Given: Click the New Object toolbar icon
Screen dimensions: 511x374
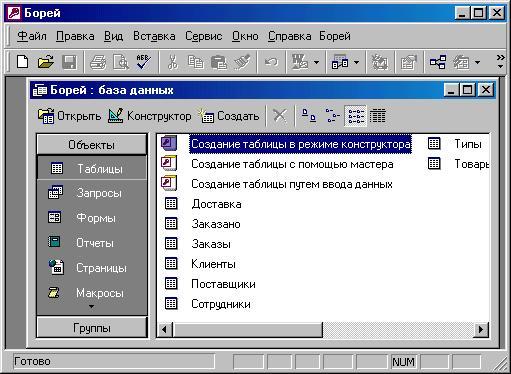Looking at the screenshot, I should click(461, 62).
